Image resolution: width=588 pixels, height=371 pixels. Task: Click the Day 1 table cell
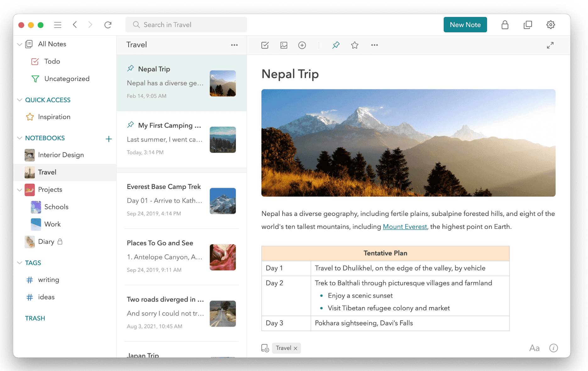click(x=286, y=268)
